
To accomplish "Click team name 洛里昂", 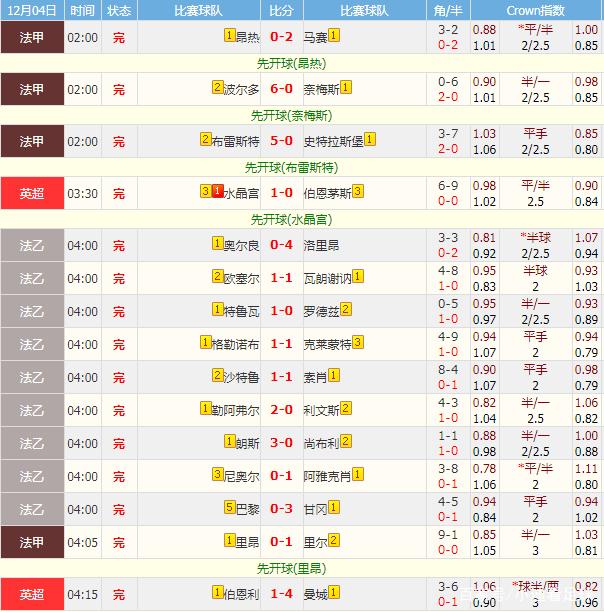I will pos(322,246).
